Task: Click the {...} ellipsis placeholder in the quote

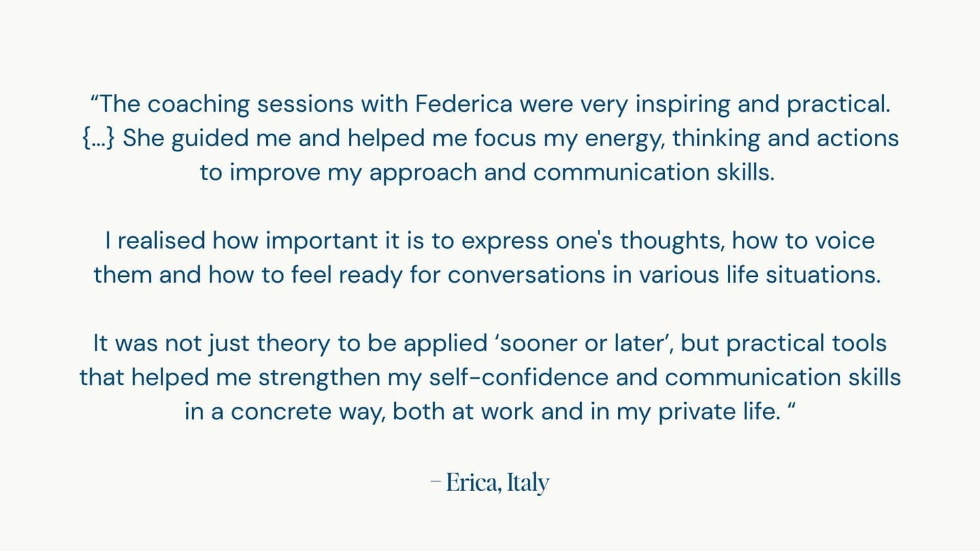Action: pos(99,138)
